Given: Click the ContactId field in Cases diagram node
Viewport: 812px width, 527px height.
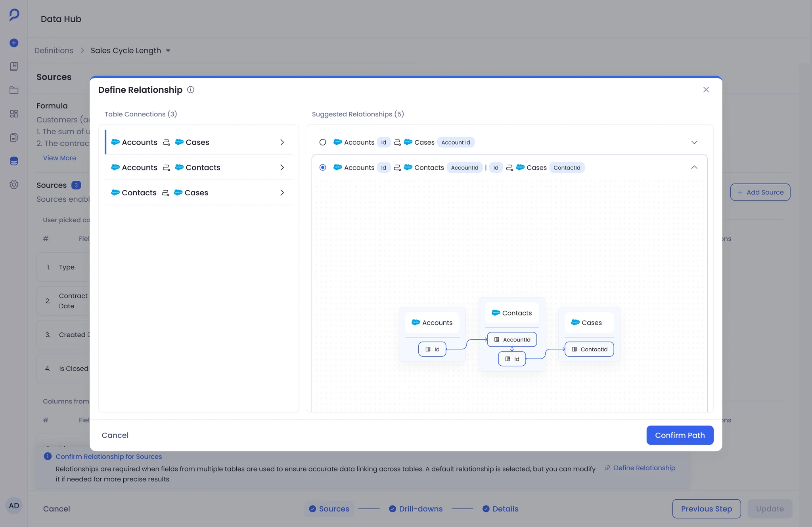Looking at the screenshot, I should (589, 349).
